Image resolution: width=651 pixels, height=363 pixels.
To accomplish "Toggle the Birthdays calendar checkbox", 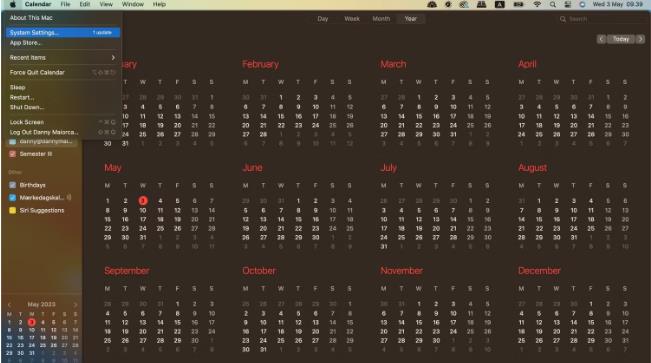I will click(x=12, y=185).
